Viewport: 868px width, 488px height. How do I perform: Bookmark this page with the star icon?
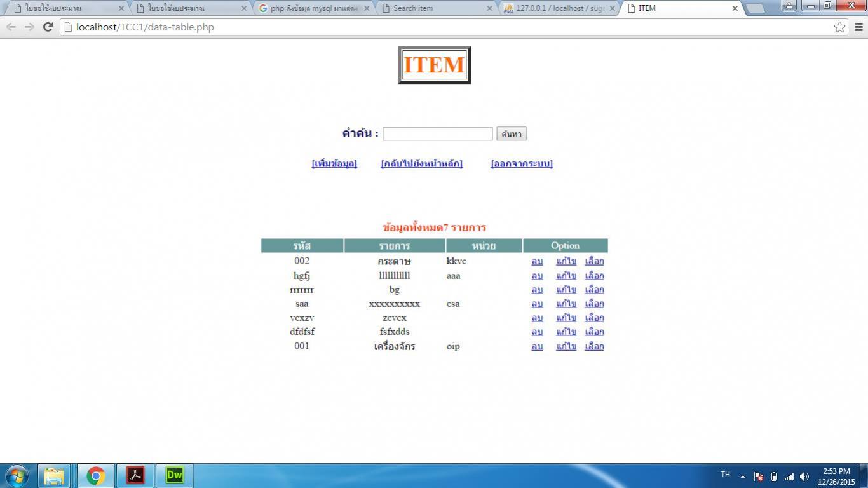(840, 27)
